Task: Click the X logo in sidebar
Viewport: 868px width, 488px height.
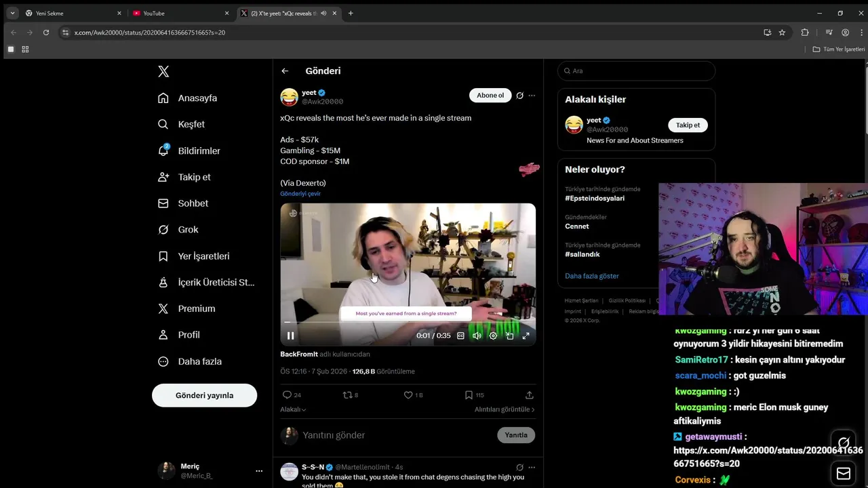Action: (x=163, y=71)
